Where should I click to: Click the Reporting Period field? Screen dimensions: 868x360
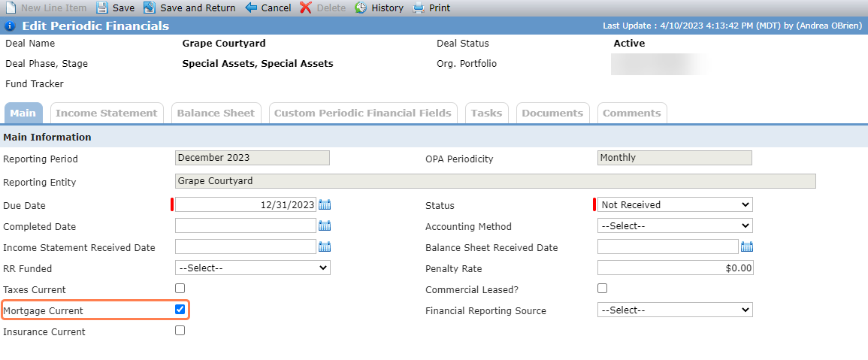coord(253,158)
